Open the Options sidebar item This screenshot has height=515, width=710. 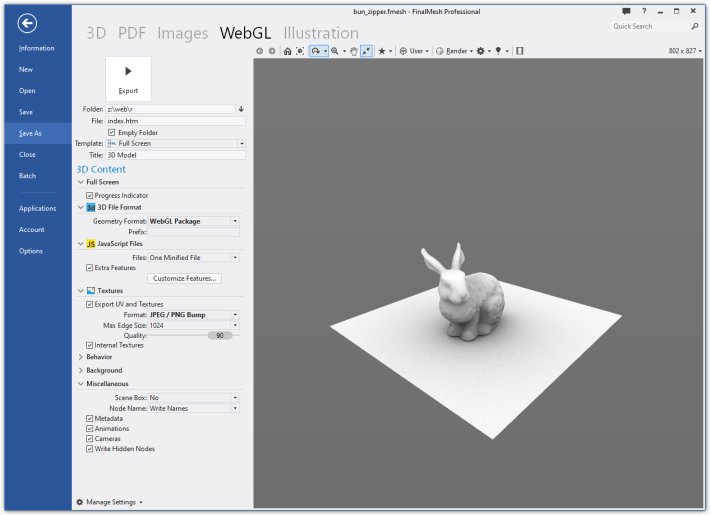coord(31,251)
